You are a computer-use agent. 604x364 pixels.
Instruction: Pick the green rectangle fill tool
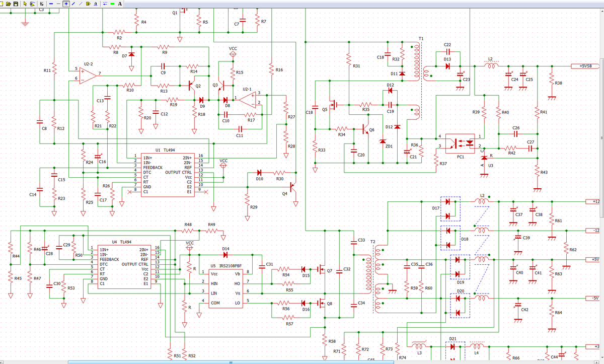(112, 4)
